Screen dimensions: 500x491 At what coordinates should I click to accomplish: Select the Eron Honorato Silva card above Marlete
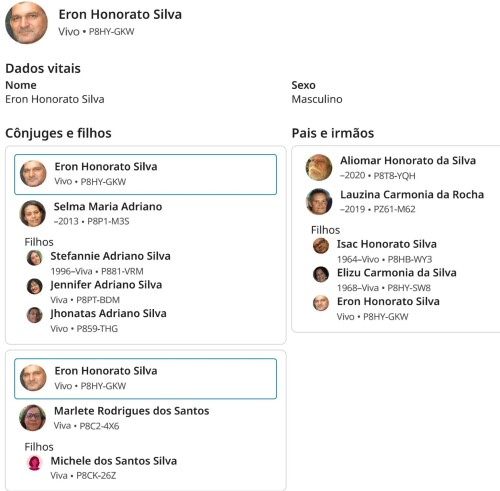click(145, 379)
